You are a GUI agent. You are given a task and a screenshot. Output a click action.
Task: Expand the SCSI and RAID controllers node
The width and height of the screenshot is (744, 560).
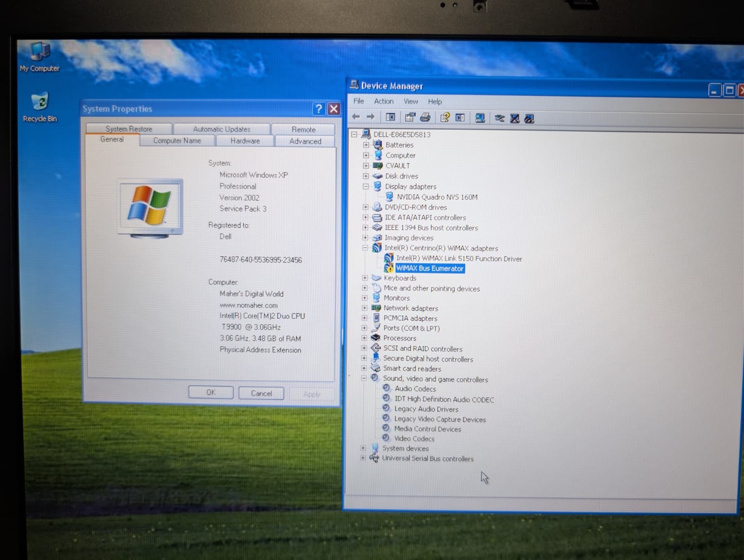click(364, 348)
